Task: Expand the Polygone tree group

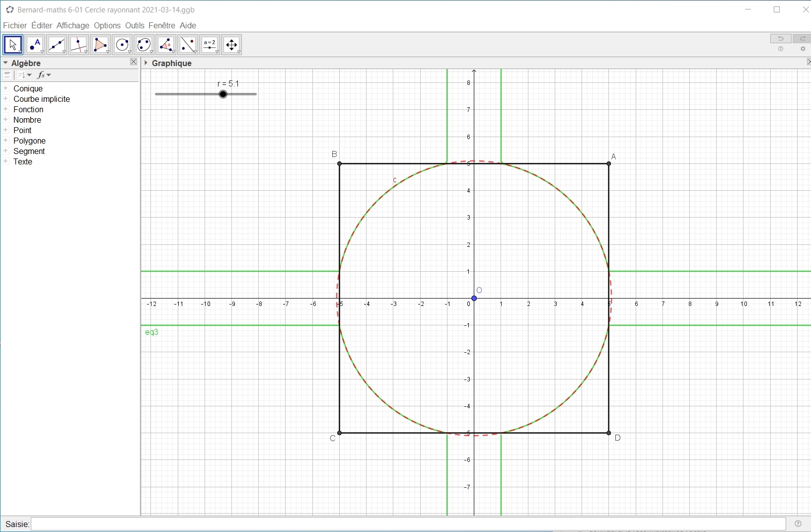Action: (6, 141)
